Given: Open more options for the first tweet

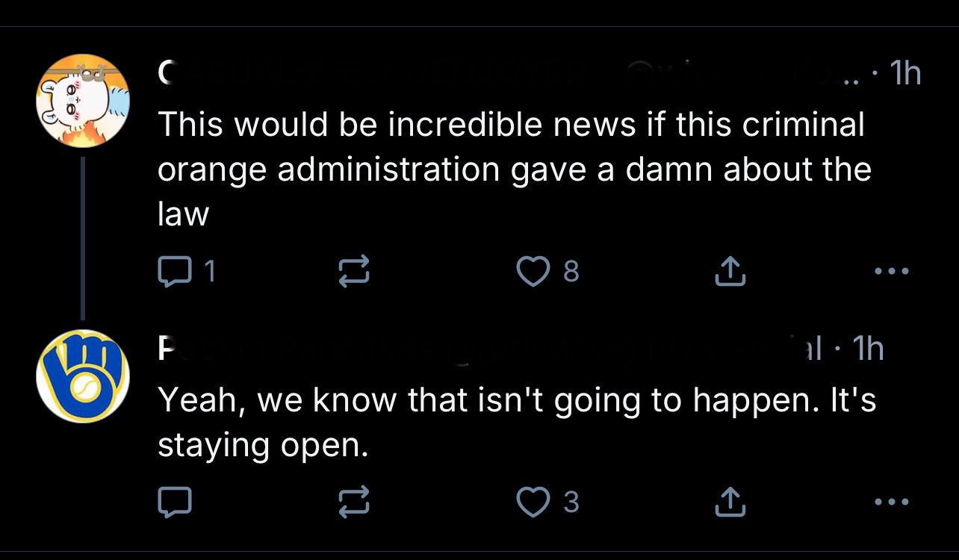Looking at the screenshot, I should point(893,272).
